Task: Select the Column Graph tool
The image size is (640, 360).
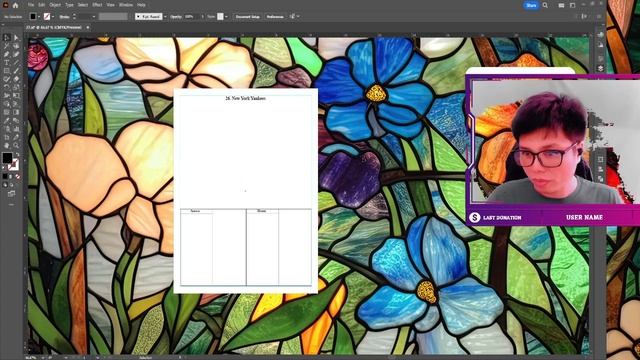Action: (16, 129)
